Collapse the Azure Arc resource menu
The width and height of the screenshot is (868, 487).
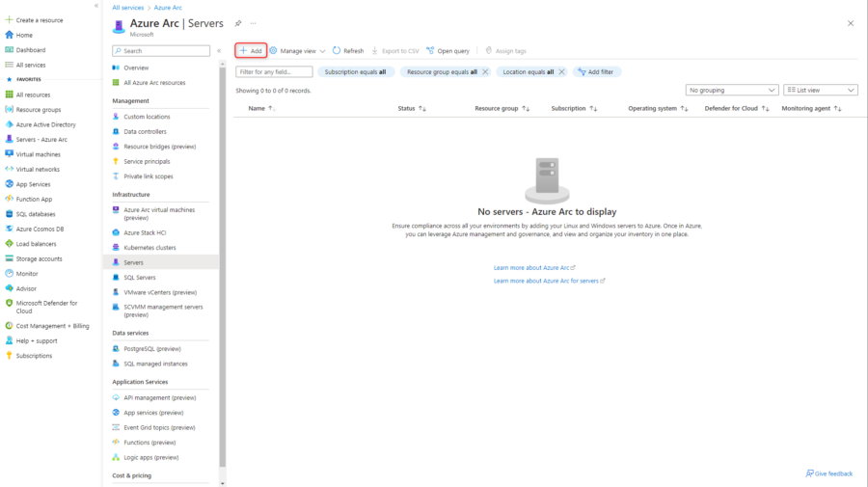[219, 51]
